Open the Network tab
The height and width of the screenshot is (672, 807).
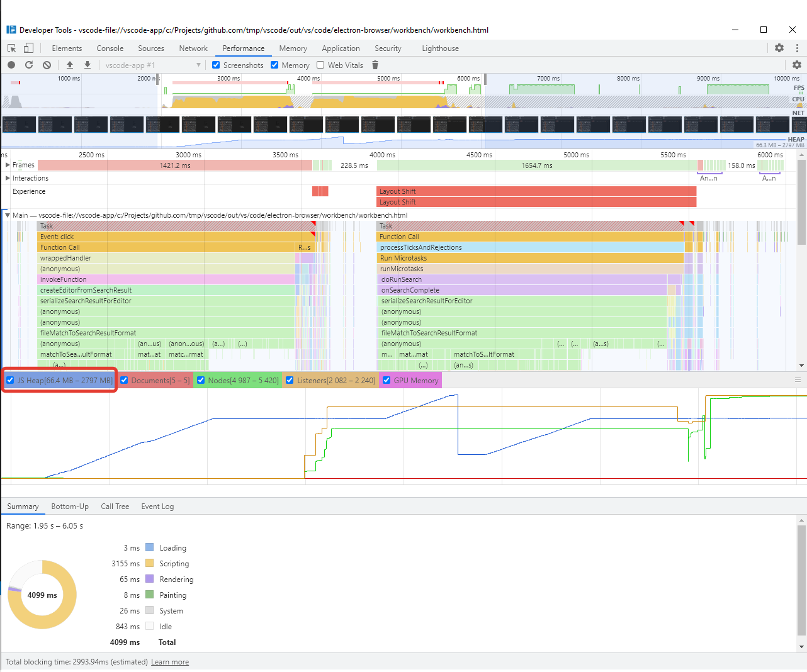coord(193,48)
